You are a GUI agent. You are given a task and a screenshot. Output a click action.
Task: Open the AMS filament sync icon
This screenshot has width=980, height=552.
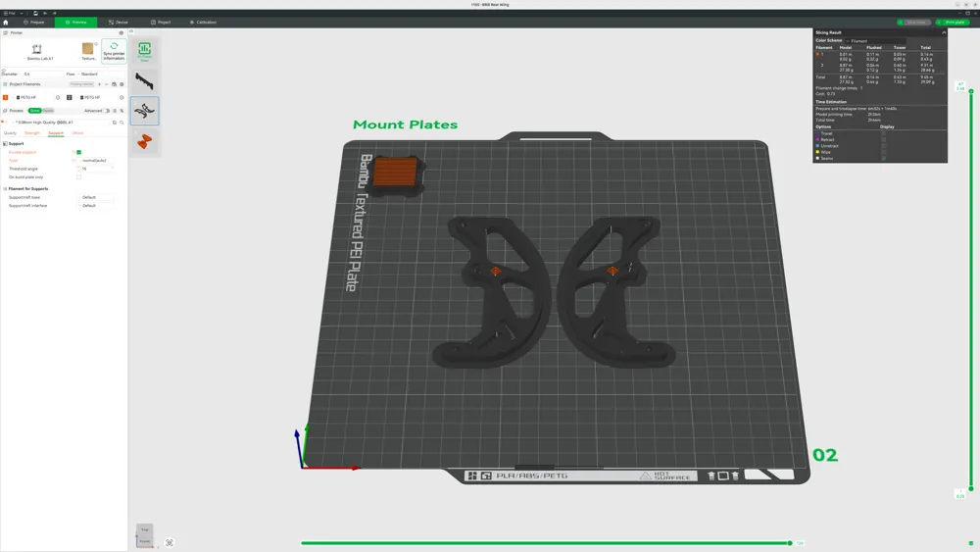click(x=114, y=83)
